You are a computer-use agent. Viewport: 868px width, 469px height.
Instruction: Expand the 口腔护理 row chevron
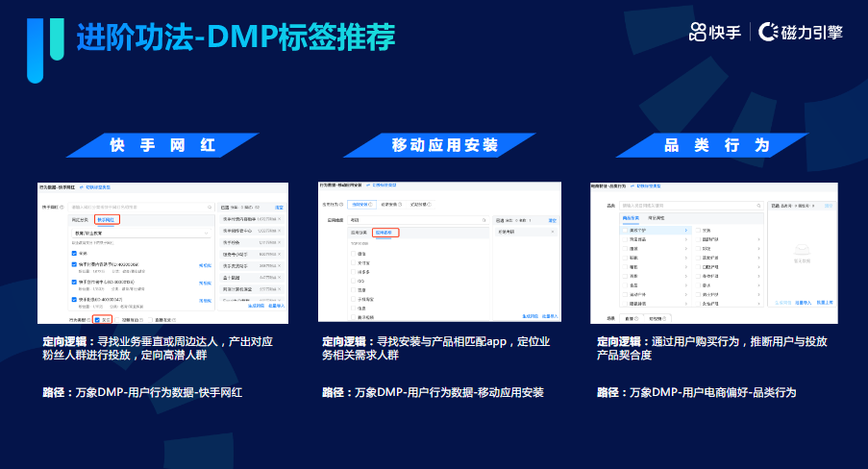click(759, 267)
